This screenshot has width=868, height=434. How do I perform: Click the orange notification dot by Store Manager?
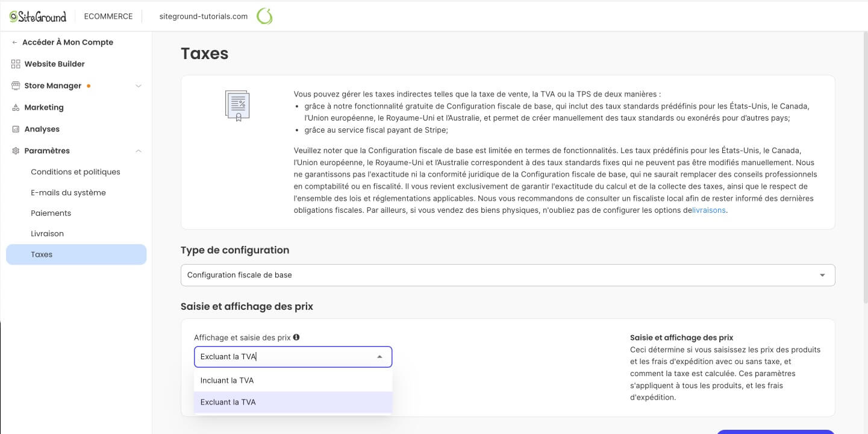coord(89,86)
